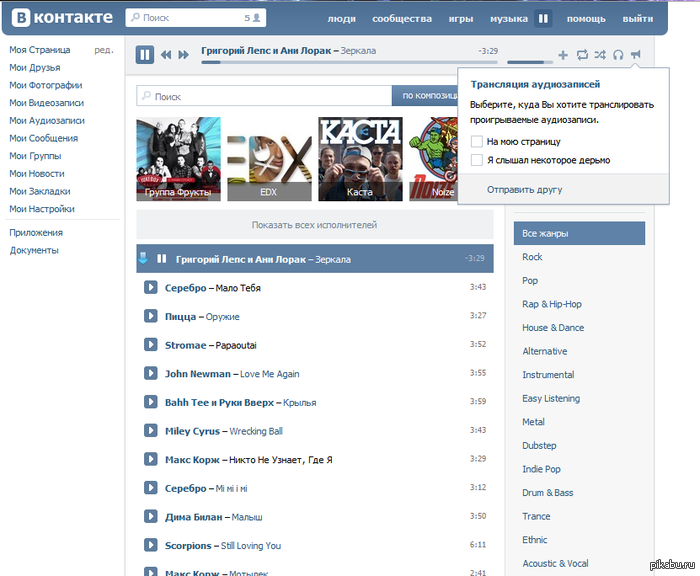This screenshot has height=576, width=700.
Task: Play Bahh Tee и Руки Вверх – Крылья
Action: (150, 401)
